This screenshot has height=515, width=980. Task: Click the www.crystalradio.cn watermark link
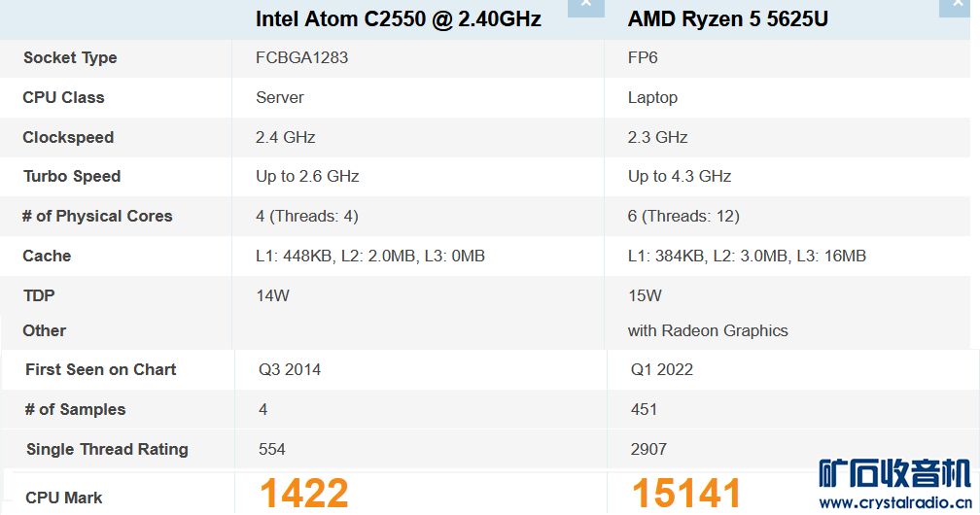tap(894, 502)
